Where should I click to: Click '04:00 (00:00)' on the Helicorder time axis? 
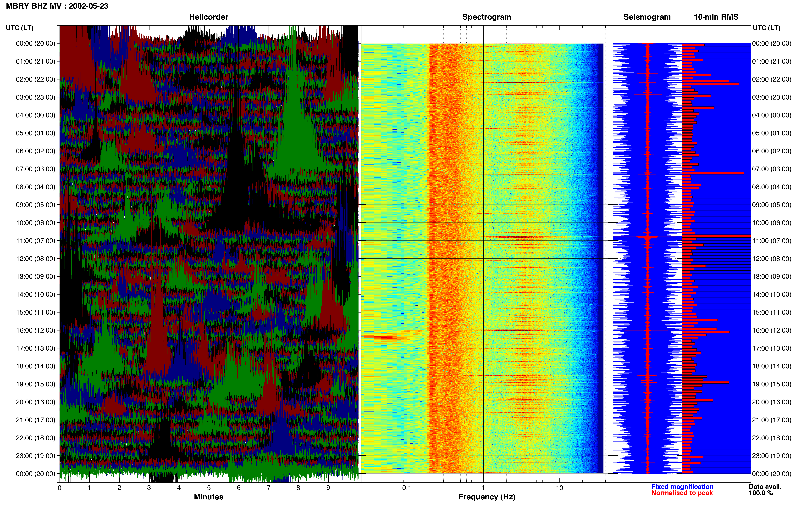click(36, 115)
